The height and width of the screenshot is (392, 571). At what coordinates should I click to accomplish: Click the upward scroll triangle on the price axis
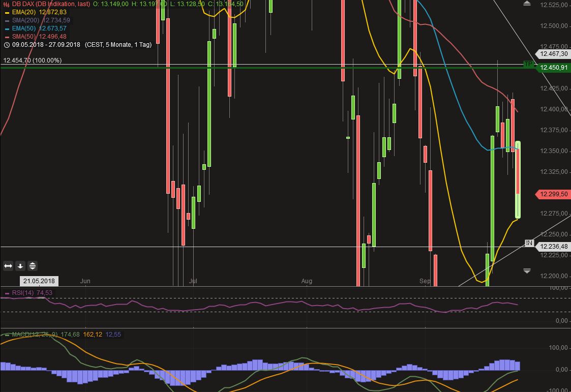(x=527, y=3)
